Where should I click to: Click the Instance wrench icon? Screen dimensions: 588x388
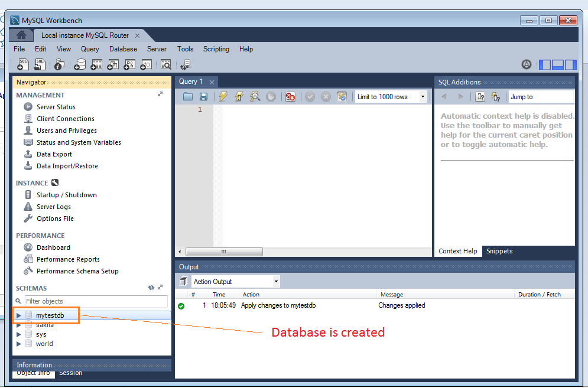[x=55, y=182]
